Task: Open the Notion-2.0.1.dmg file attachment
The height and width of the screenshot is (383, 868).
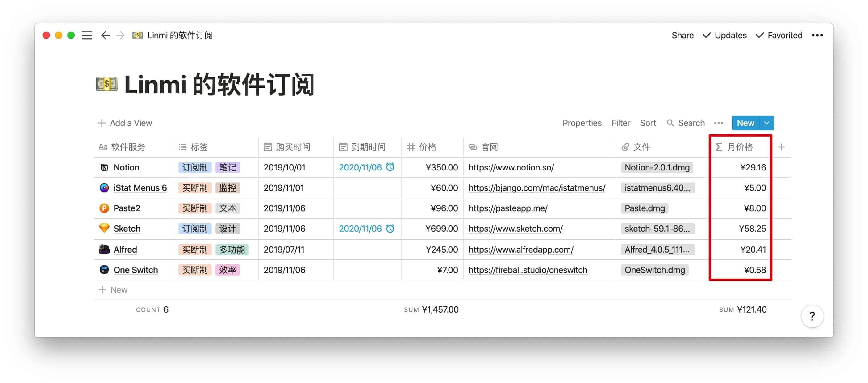Action: [657, 167]
